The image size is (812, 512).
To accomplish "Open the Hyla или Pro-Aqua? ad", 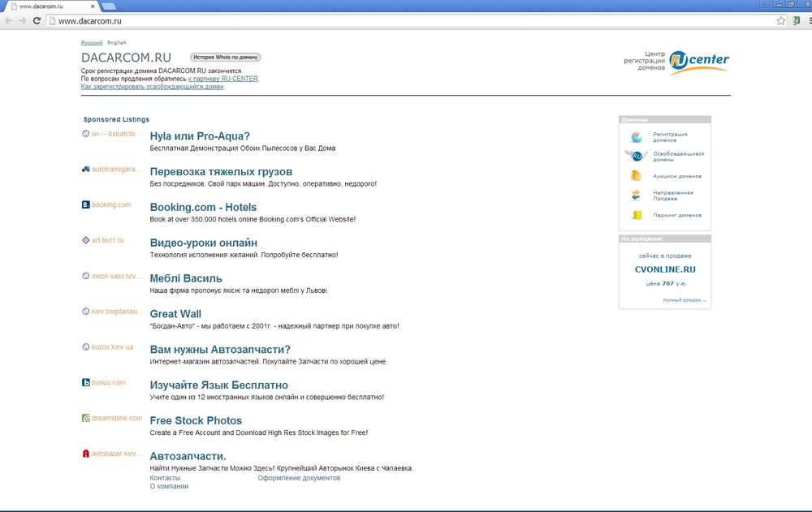I will [x=200, y=136].
